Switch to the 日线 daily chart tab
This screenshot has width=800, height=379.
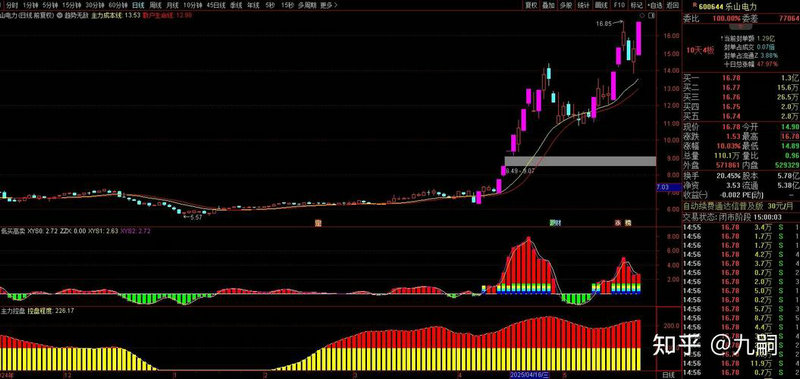[138, 5]
